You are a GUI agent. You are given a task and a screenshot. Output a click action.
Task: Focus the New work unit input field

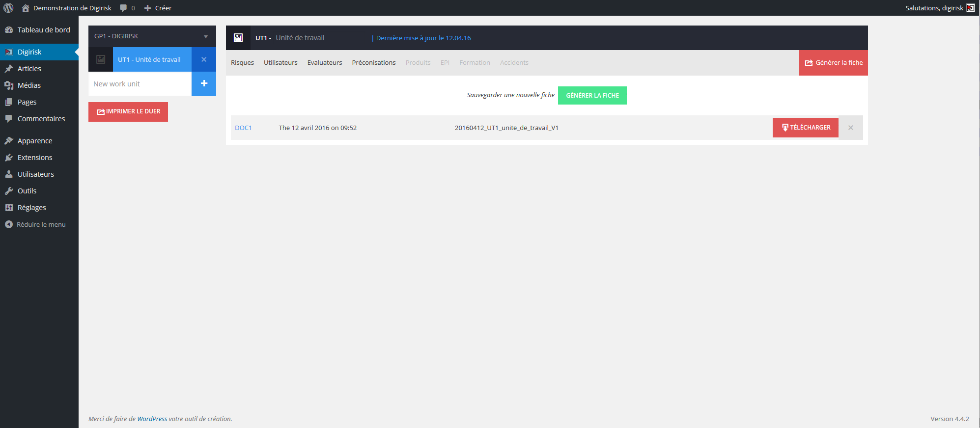pos(140,84)
